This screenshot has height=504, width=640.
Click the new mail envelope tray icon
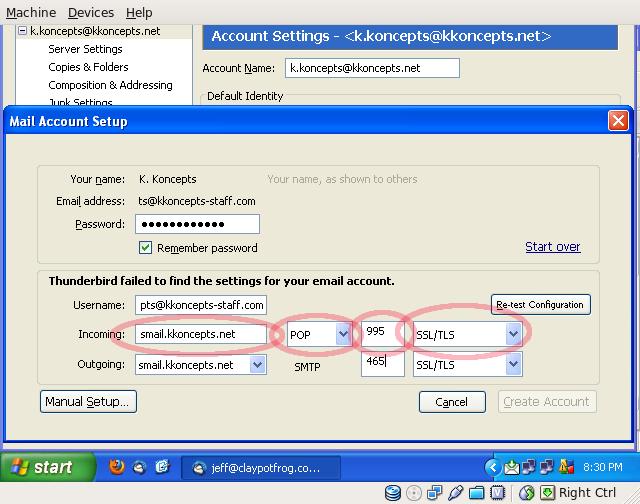tap(511, 467)
